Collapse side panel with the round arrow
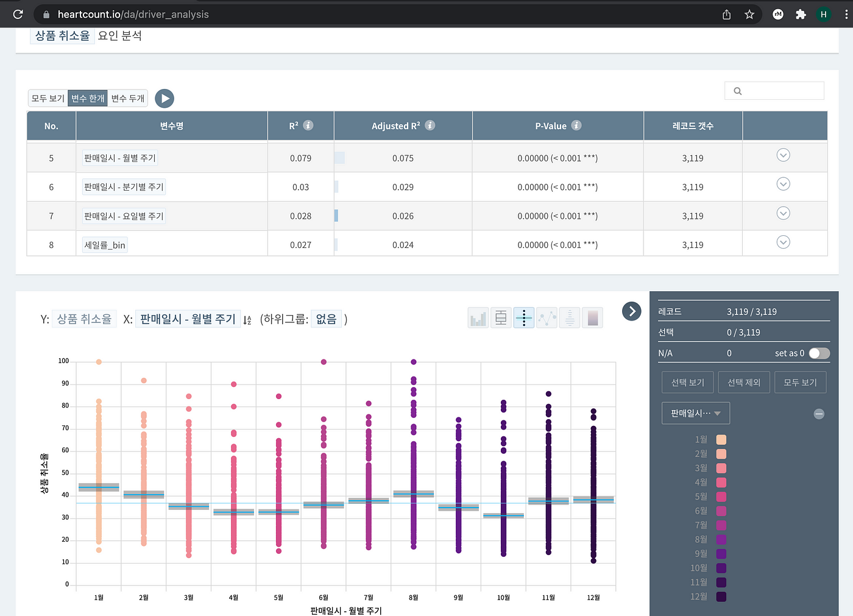 632,311
